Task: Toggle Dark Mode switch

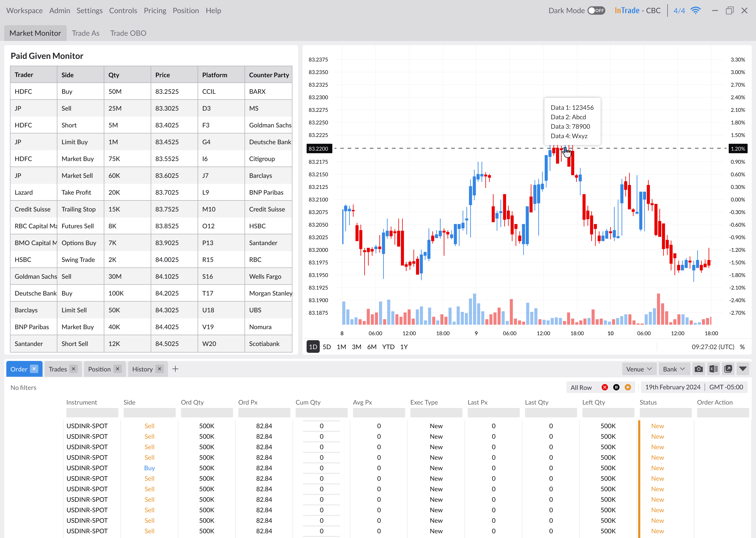Action: pyautogui.click(x=596, y=11)
